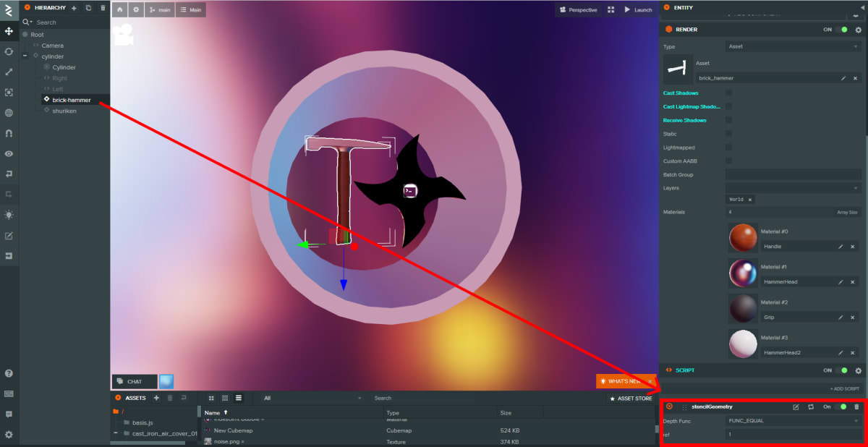Click viewport home icon
Viewport: 868px width, 447px height.
tap(119, 9)
